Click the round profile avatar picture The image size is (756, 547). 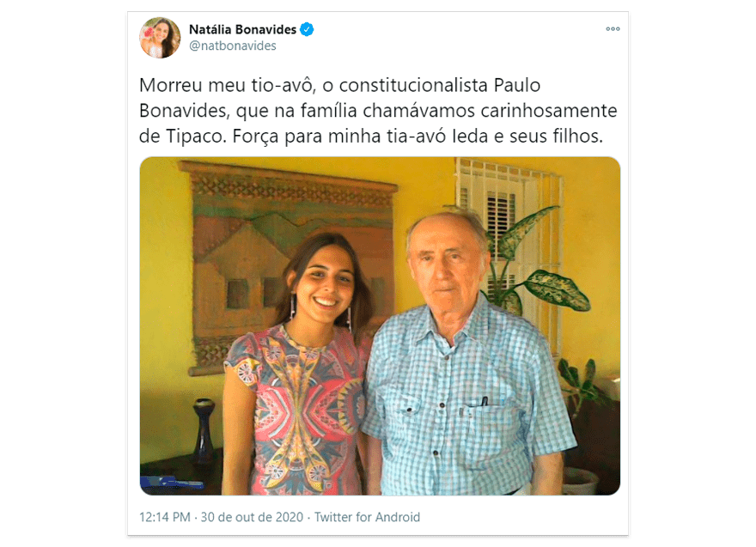click(x=160, y=38)
